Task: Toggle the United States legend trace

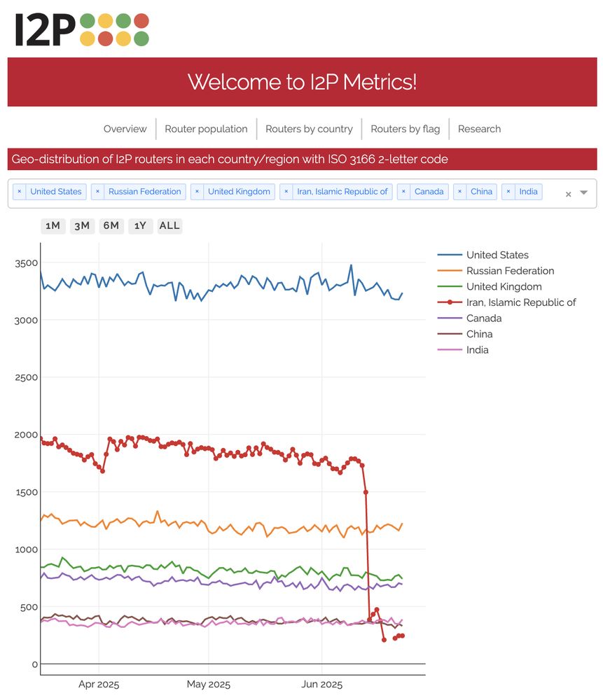Action: coord(483,255)
